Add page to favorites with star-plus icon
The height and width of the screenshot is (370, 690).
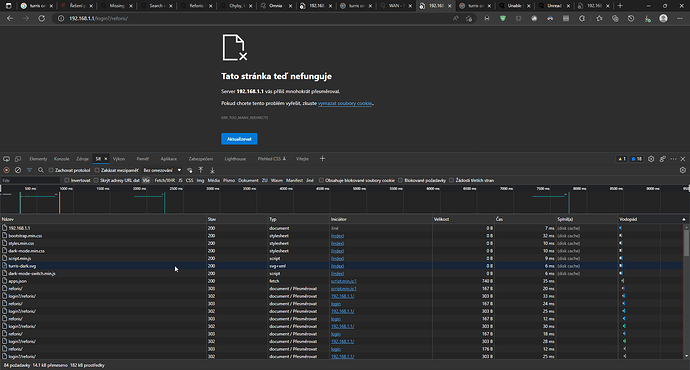(469, 18)
